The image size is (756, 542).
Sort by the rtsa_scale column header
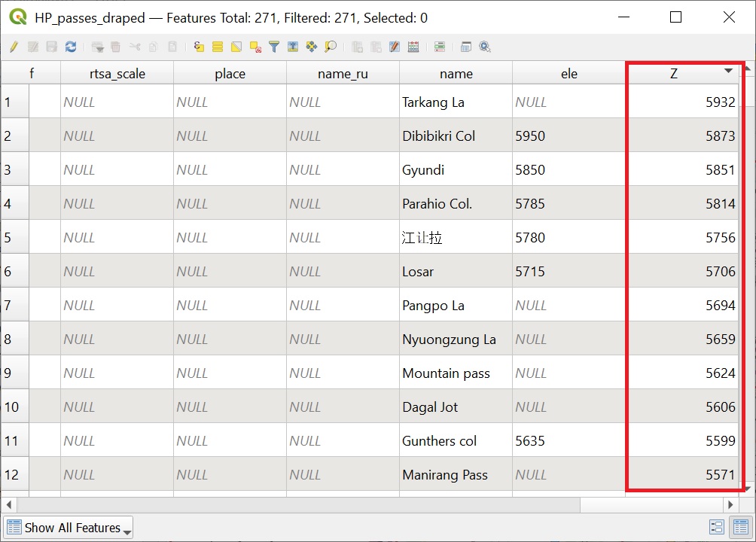pyautogui.click(x=117, y=73)
